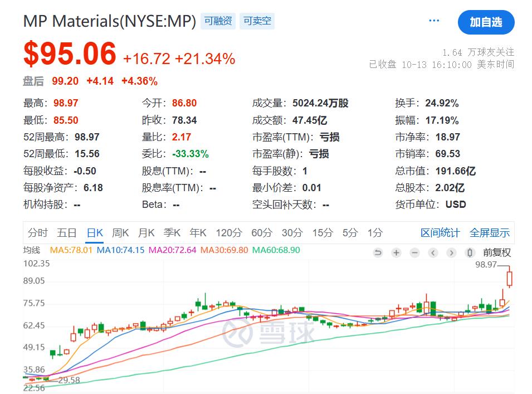This screenshot has height=394, width=532.
Task: Select the 周K tab
Action: 120,233
